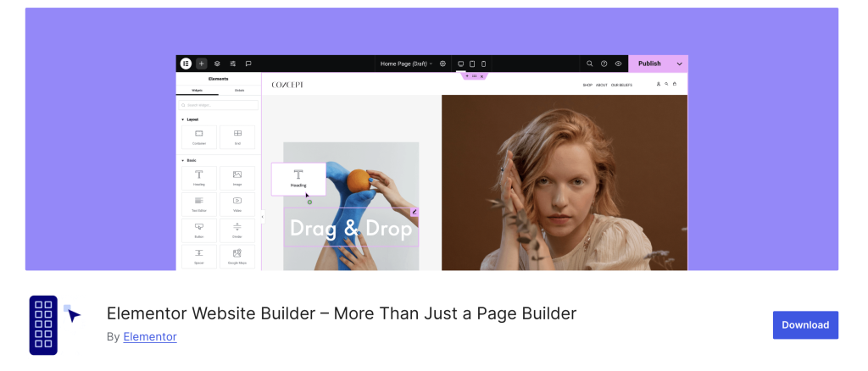Click the container handle plus icon

point(467,75)
